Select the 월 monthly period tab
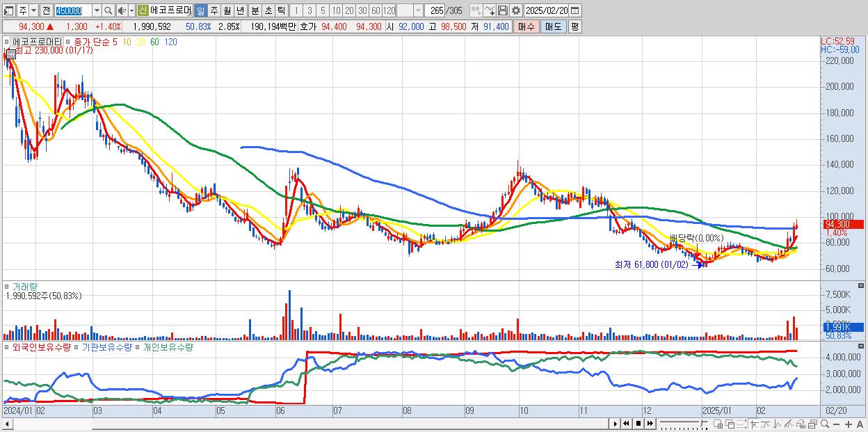Image resolution: width=868 pixels, height=432 pixels. click(x=227, y=10)
